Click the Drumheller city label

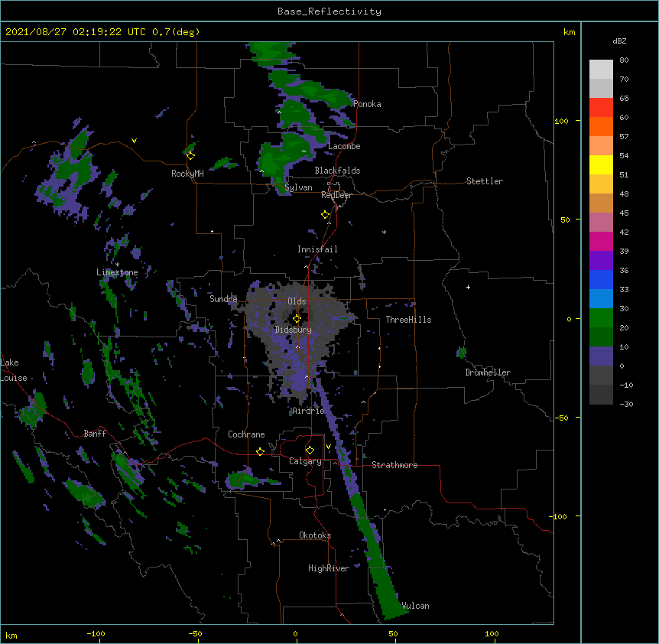point(488,372)
